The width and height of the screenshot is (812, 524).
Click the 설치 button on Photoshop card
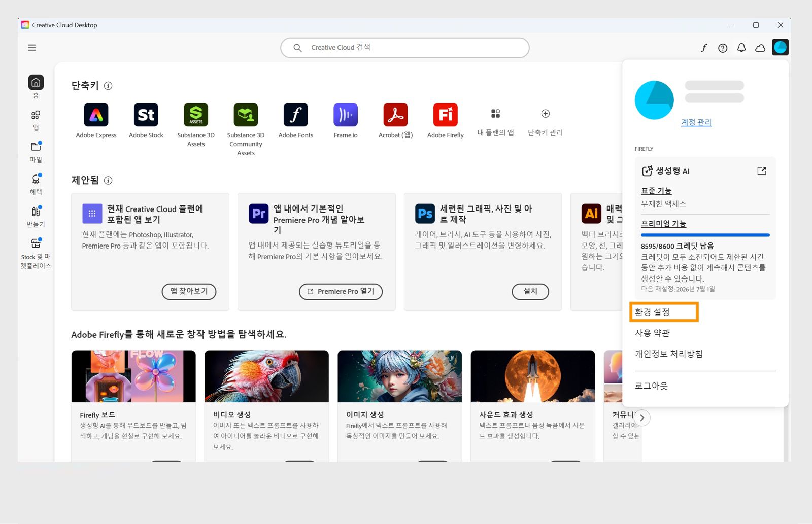click(x=530, y=291)
